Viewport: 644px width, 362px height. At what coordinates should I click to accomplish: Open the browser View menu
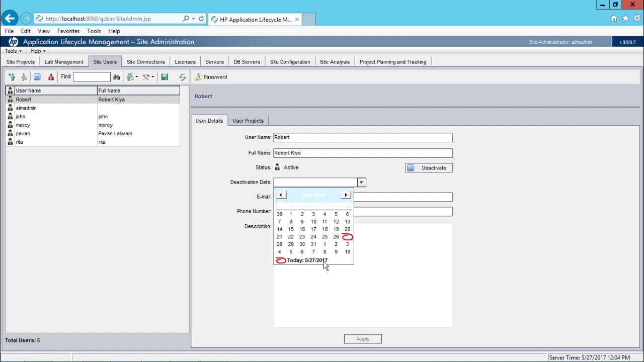tap(44, 31)
